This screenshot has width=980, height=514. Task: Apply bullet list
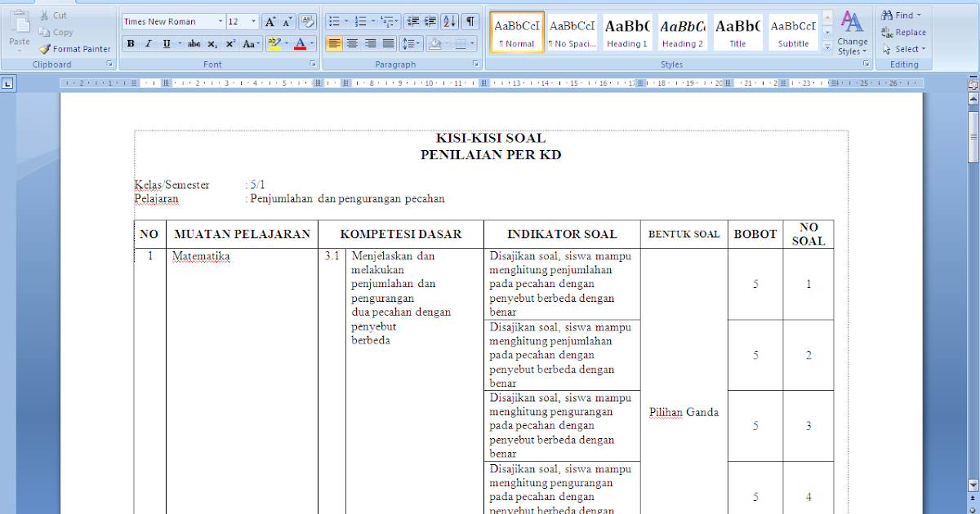pyautogui.click(x=333, y=22)
